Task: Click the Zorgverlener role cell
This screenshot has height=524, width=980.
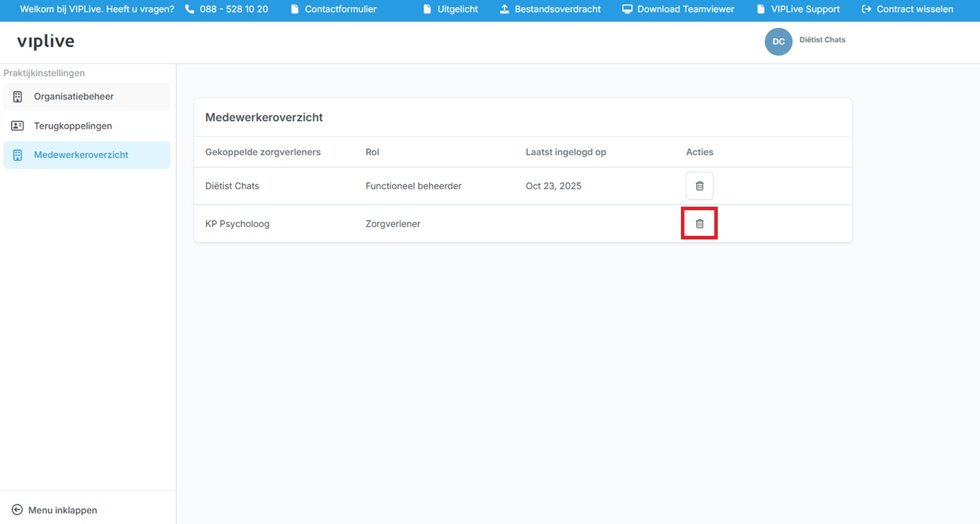Action: point(393,224)
